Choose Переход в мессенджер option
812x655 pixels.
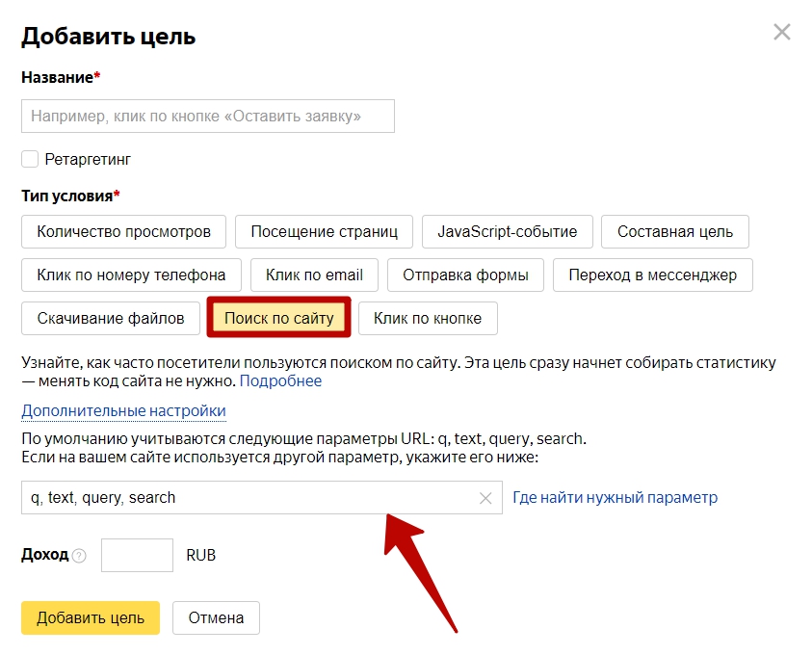(652, 275)
